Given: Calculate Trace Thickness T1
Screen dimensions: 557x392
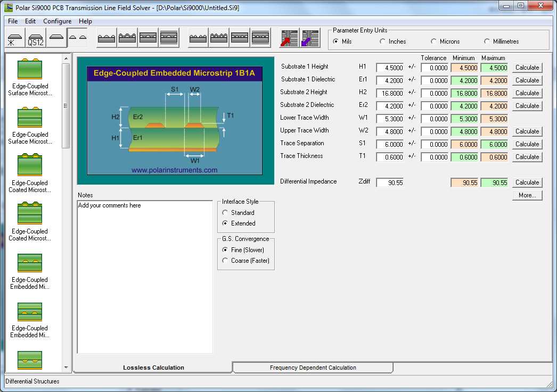Looking at the screenshot, I should (527, 157).
